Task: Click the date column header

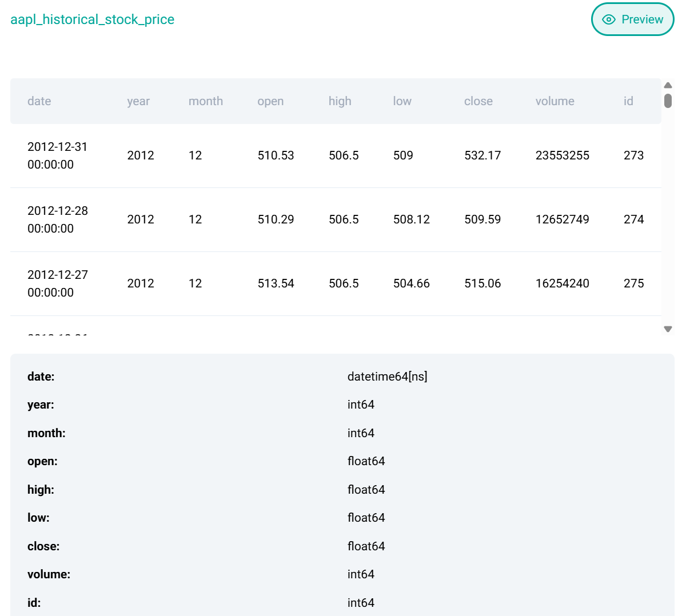Action: 39,101
